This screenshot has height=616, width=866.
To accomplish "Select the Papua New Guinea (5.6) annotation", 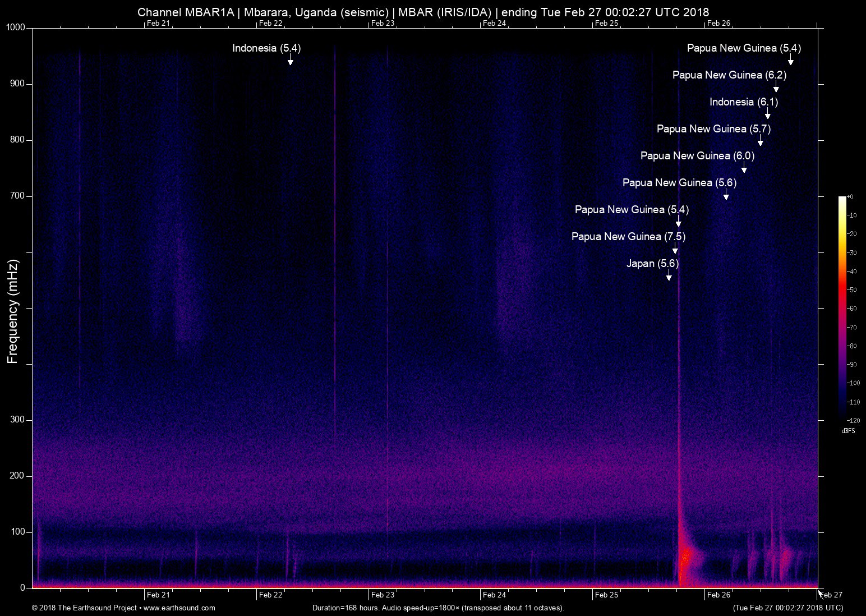I will click(680, 183).
